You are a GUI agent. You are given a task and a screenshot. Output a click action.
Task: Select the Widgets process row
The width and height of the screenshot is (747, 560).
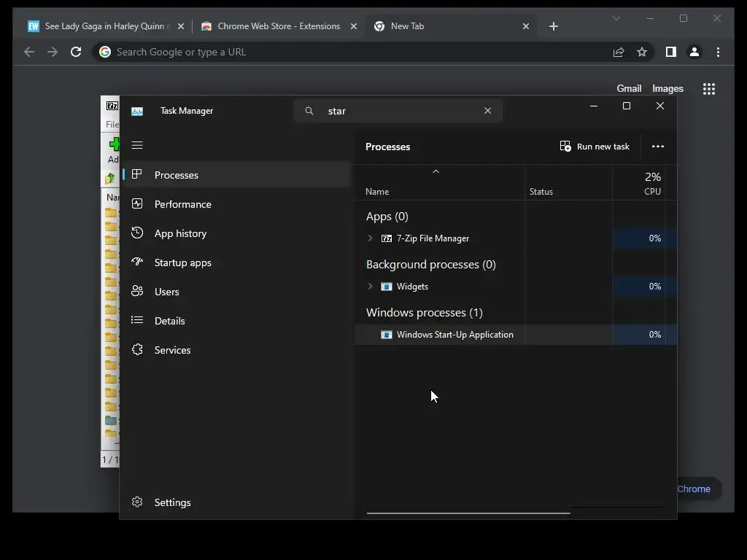tap(516, 286)
